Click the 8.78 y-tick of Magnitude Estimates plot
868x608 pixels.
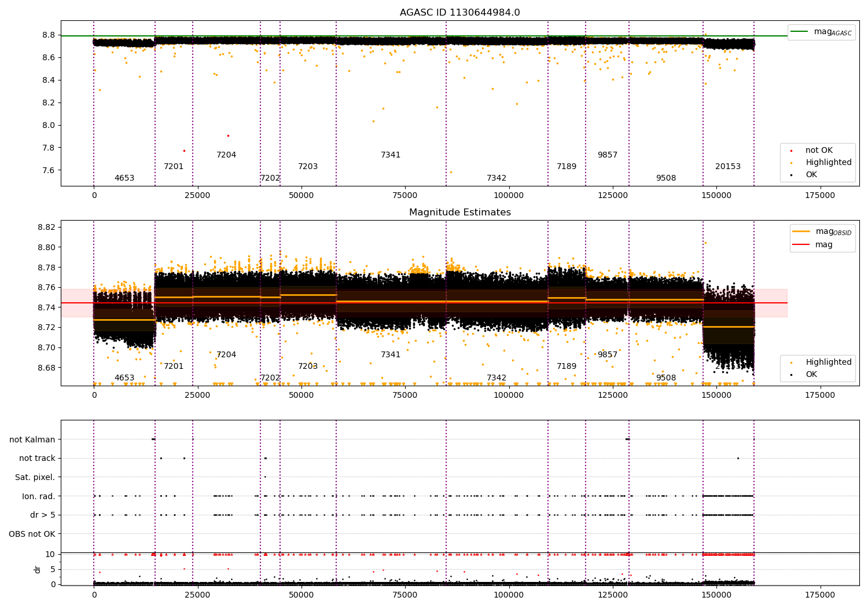point(46,268)
